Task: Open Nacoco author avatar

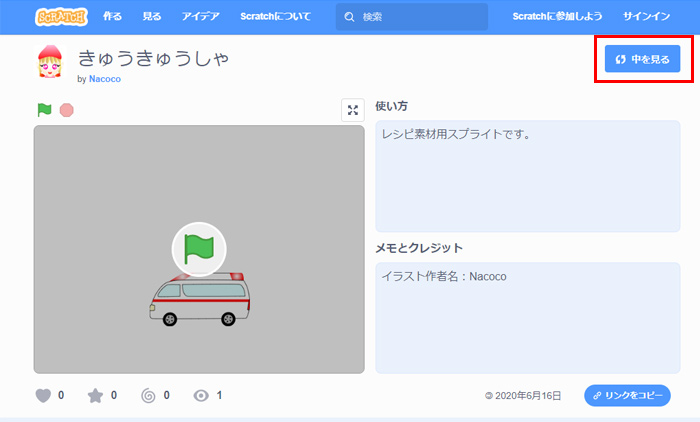Action: tap(50, 61)
